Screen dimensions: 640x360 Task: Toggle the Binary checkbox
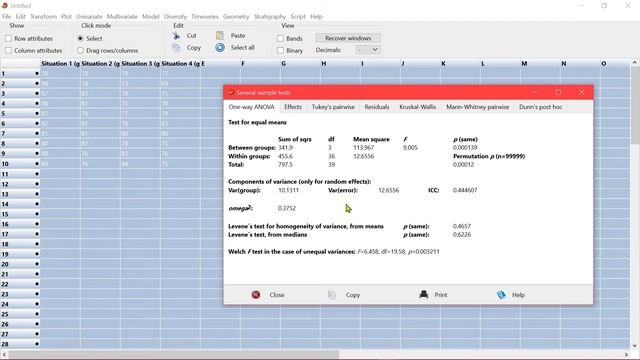click(280, 50)
